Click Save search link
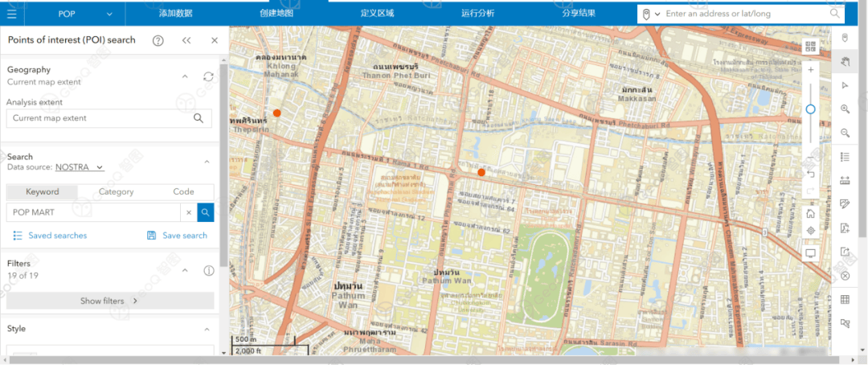This screenshot has width=868, height=365. coord(177,236)
